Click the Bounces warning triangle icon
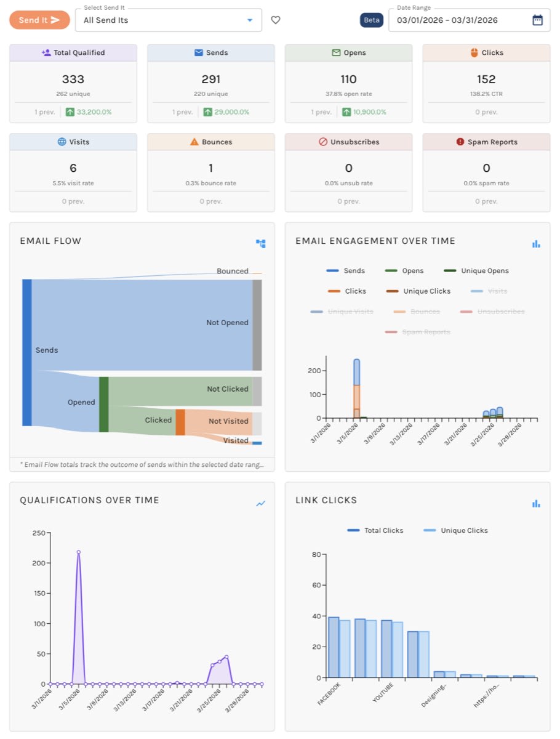 tap(194, 142)
